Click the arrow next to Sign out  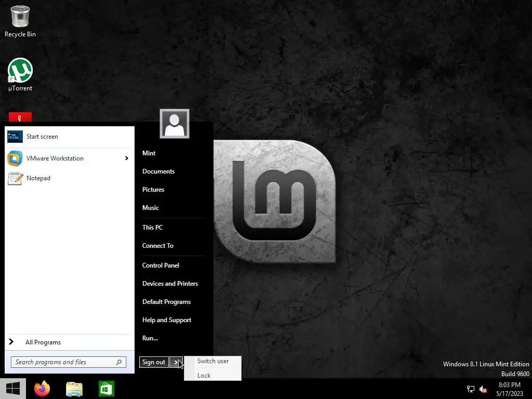point(176,362)
